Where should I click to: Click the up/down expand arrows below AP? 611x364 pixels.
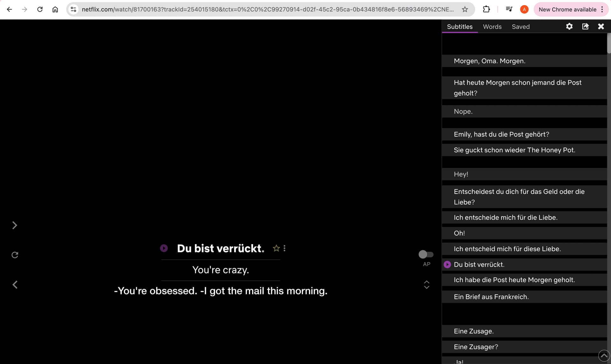pos(427,285)
